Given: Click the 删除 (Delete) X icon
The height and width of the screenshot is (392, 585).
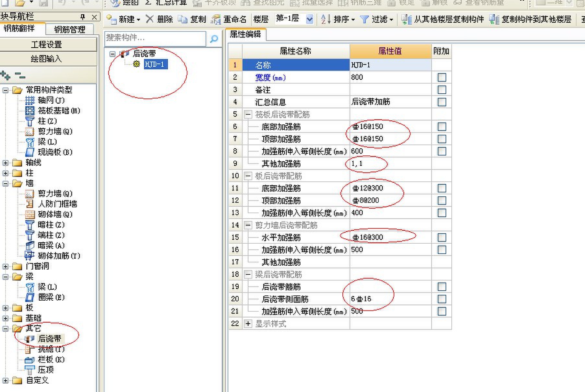Looking at the screenshot, I should [149, 19].
